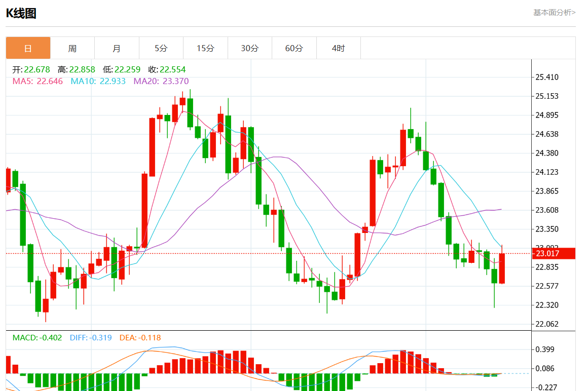This screenshot has width=588, height=391.
Task: Click the 22.062 price axis label
Action: coord(547,324)
